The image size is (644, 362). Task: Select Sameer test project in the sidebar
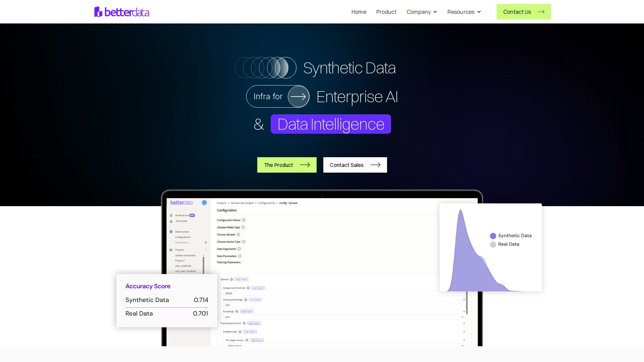coord(185,256)
